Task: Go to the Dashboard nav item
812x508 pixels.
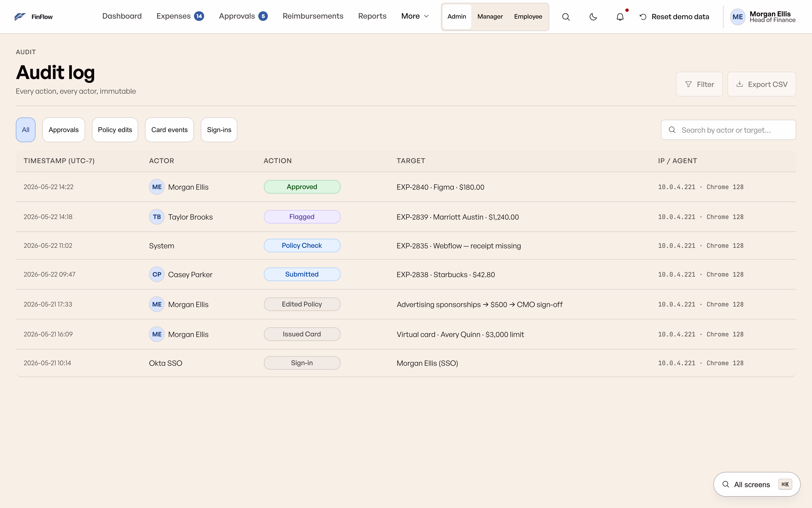Action: (x=122, y=16)
